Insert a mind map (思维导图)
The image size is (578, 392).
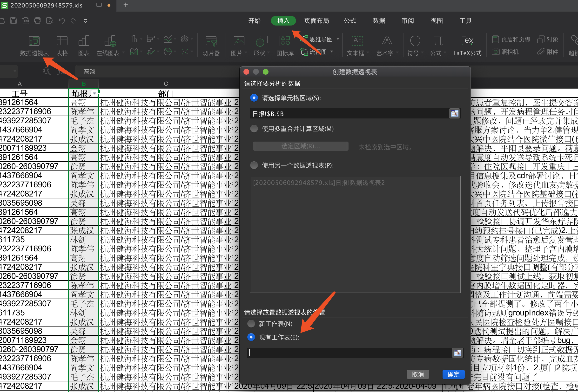point(317,39)
